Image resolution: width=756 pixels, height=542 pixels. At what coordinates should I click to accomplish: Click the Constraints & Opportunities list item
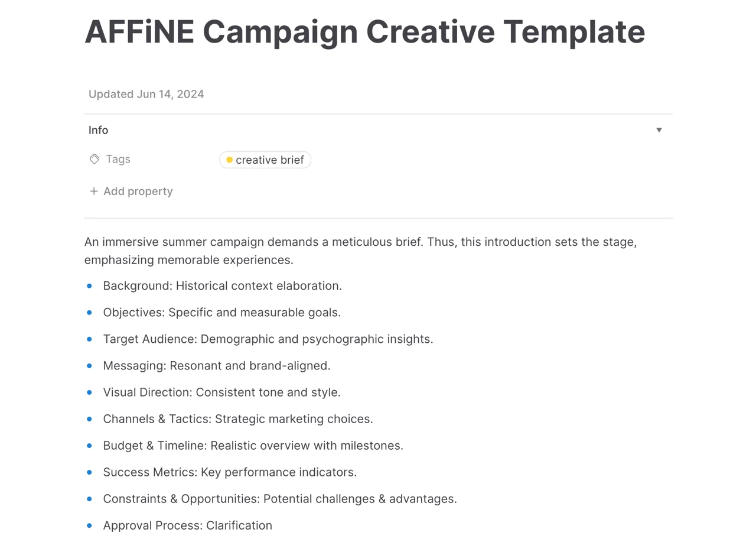[x=280, y=499]
